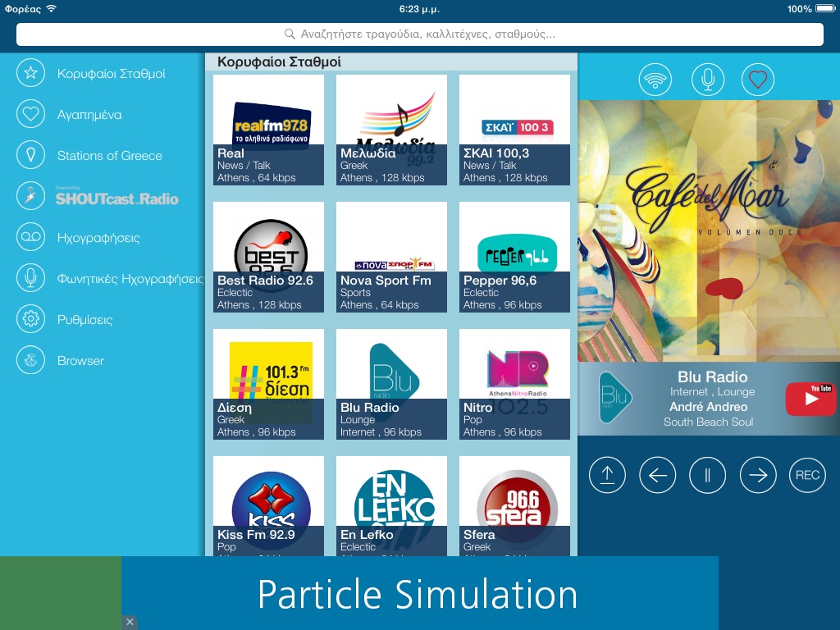Tap the search magnifier icon
The width and height of the screenshot is (840, 630).
click(x=290, y=34)
